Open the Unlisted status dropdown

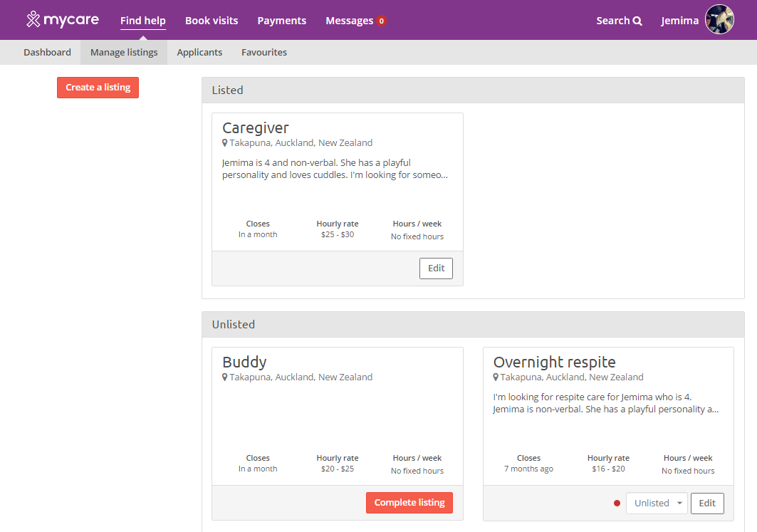657,503
